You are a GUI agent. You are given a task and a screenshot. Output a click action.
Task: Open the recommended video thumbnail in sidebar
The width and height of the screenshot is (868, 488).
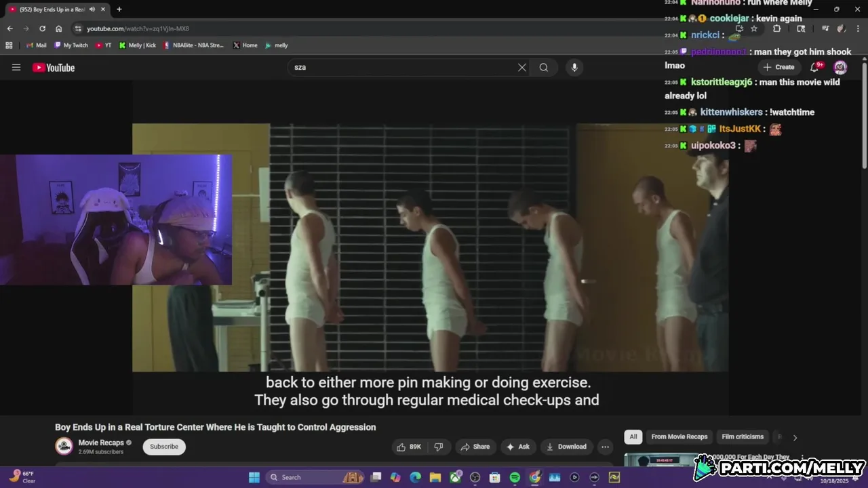[661, 460]
